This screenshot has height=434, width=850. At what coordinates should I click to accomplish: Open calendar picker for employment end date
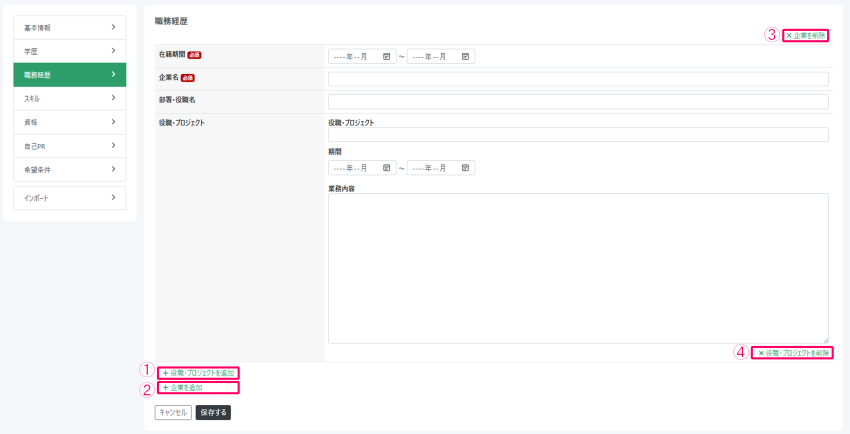pyautogui.click(x=465, y=57)
